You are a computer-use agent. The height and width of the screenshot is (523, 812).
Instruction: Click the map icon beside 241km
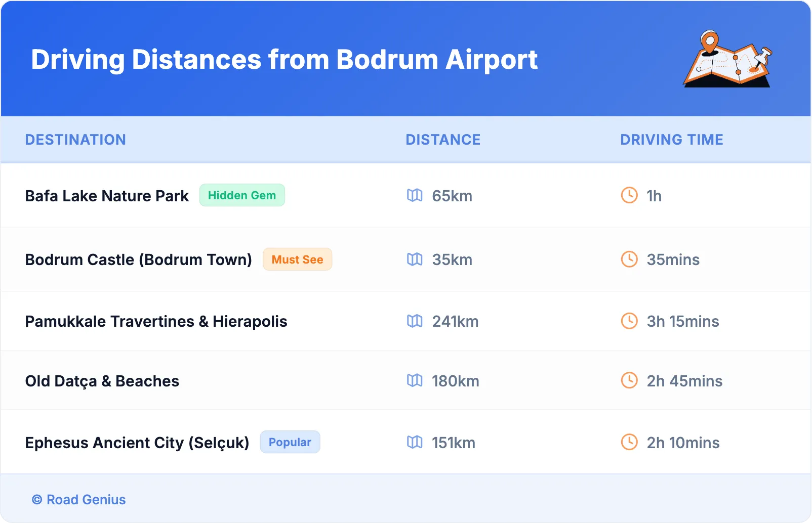(415, 321)
